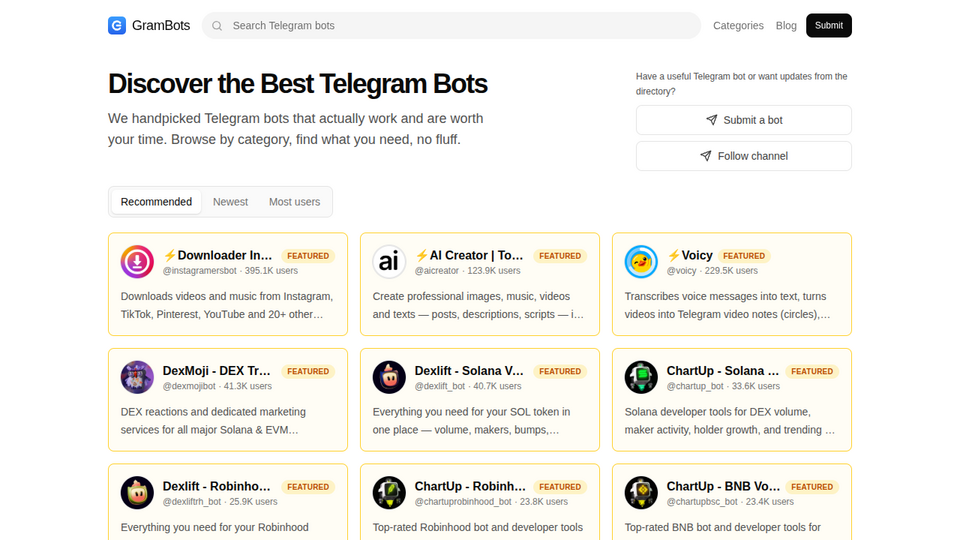Open the ChartUp - Robinh... title
The image size is (960, 540).
[x=470, y=487]
